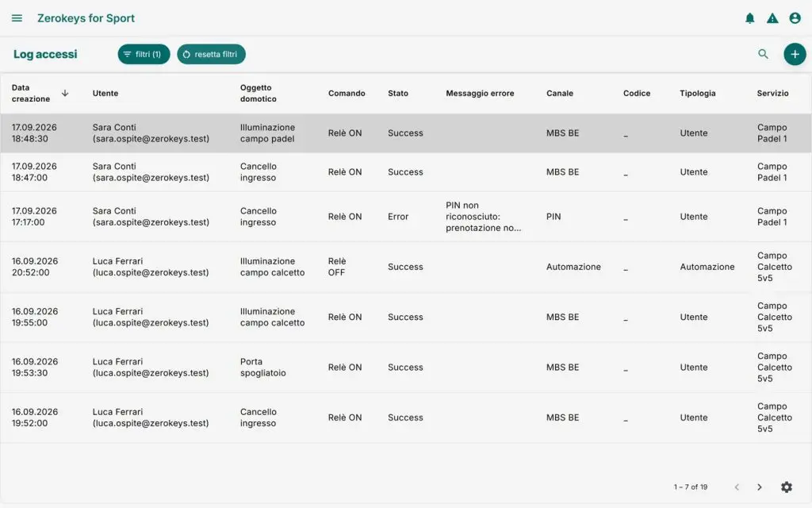Sort by Utente column header
This screenshot has height=508, width=812.
(105, 94)
